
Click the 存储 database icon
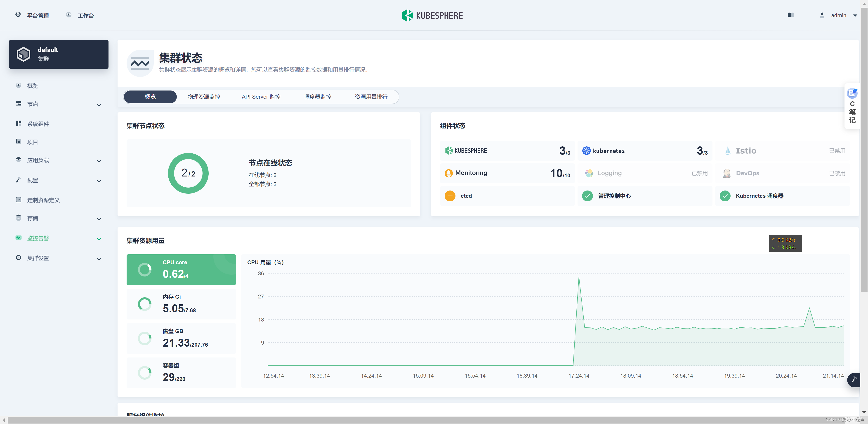point(19,218)
